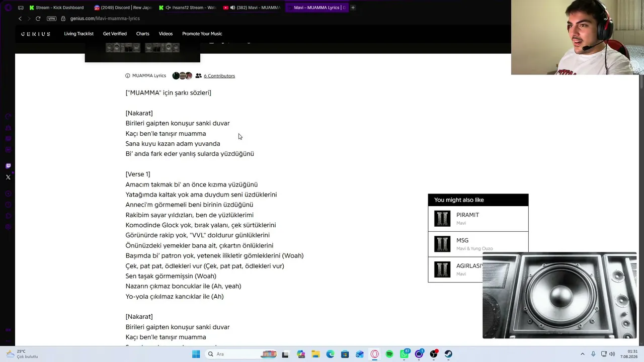
Task: Open Promote Your Music in the Genius menu
Action: [x=202, y=34]
